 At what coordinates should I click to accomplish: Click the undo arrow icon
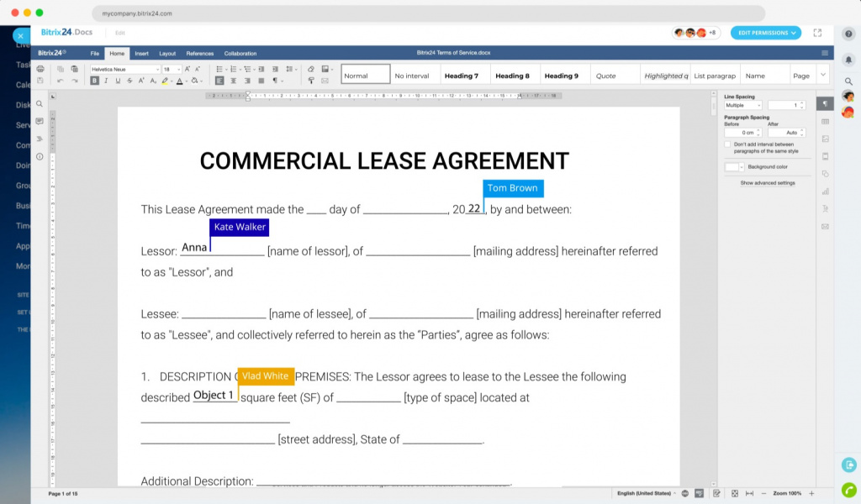pos(60,81)
